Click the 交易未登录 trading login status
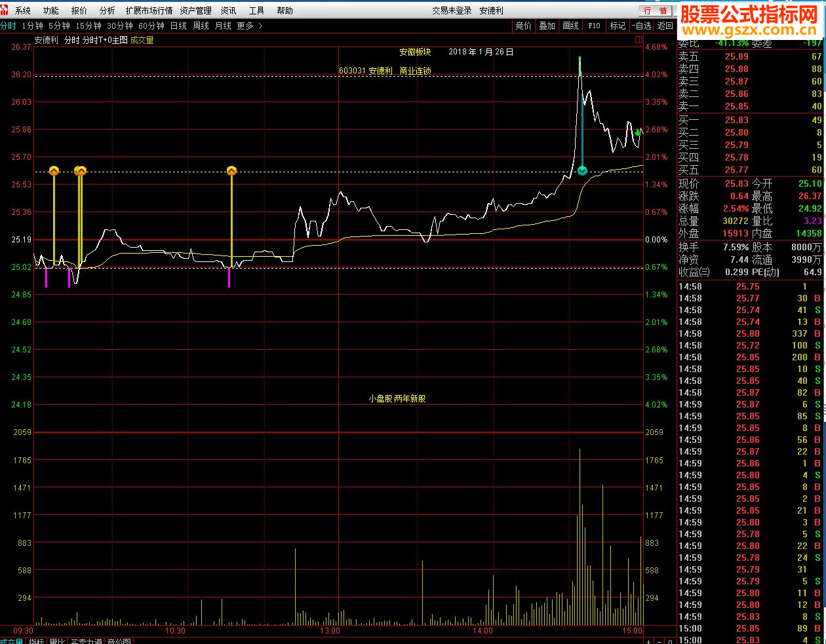The image size is (826, 644). pyautogui.click(x=452, y=10)
